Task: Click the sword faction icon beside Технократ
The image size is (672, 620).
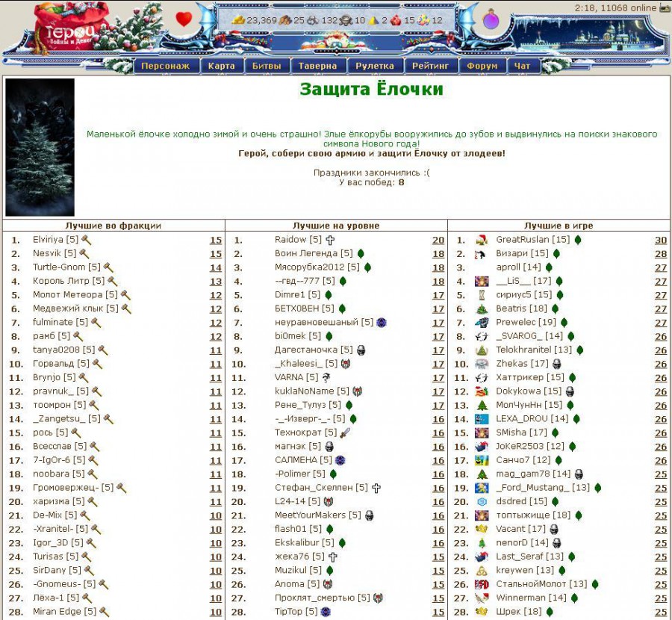Action: (345, 433)
